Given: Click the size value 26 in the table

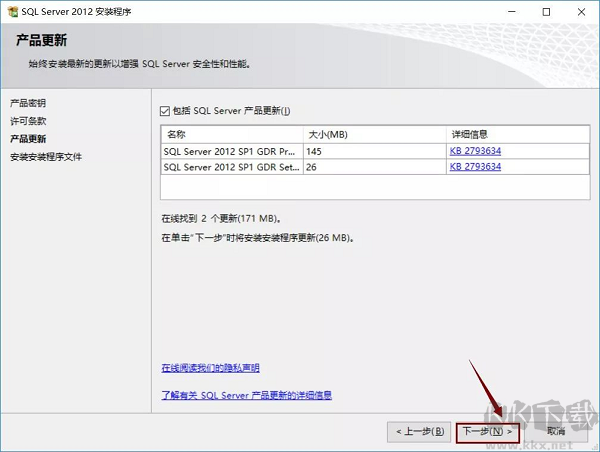Looking at the screenshot, I should pos(311,167).
